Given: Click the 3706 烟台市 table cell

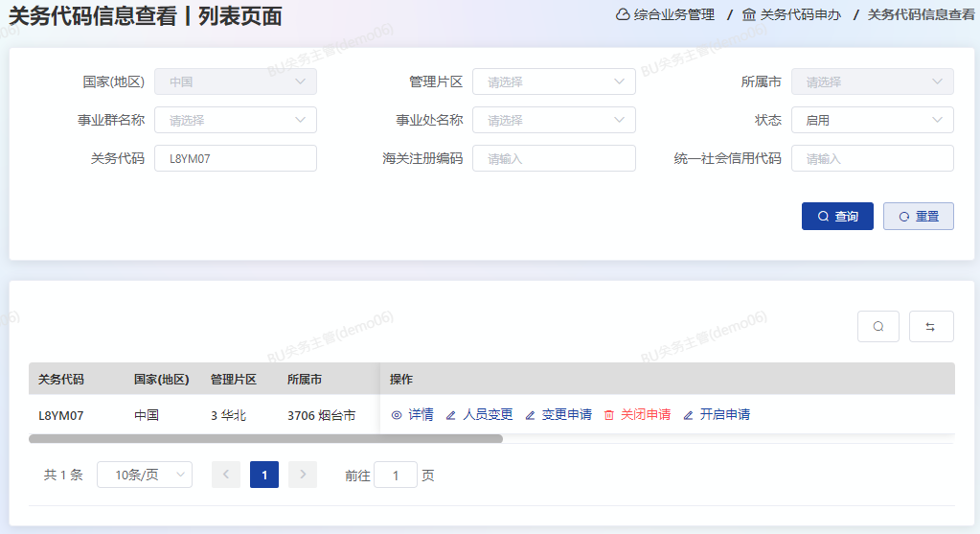Looking at the screenshot, I should 321,416.
